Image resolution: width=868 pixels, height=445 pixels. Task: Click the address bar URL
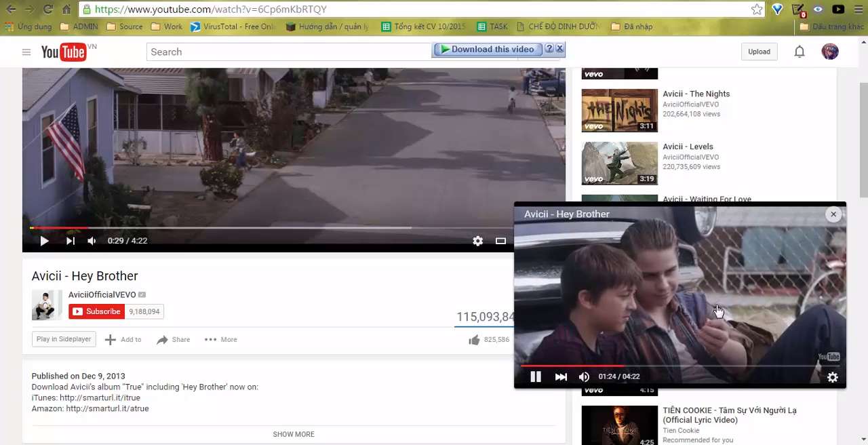(x=211, y=9)
